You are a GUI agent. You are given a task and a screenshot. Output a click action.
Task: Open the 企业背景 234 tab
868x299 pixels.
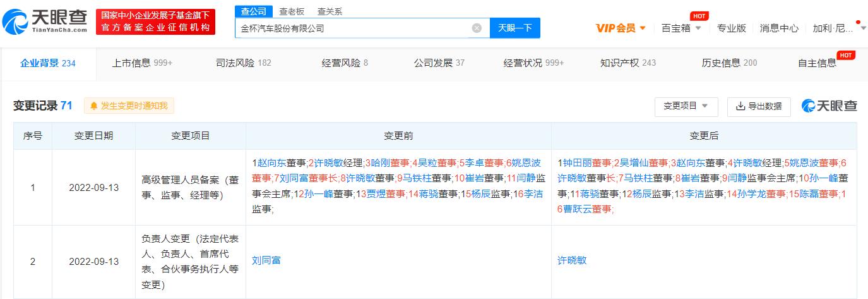48,63
